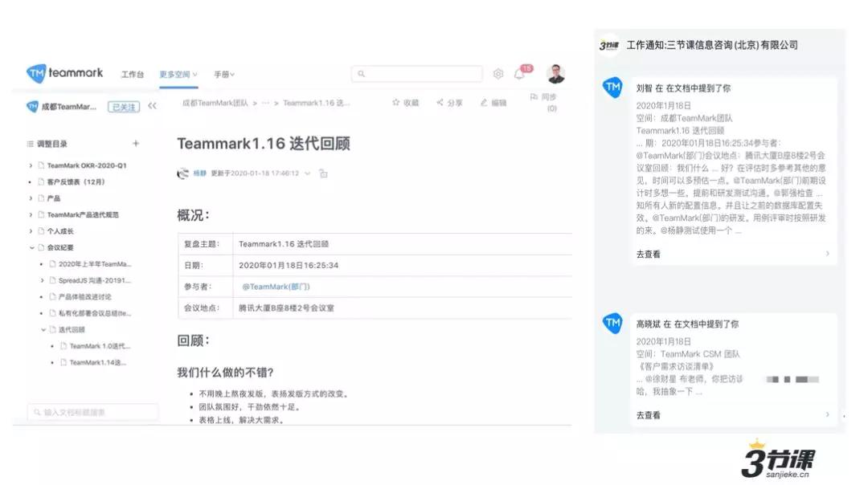Click the document icon beside 产品

pos(41,198)
